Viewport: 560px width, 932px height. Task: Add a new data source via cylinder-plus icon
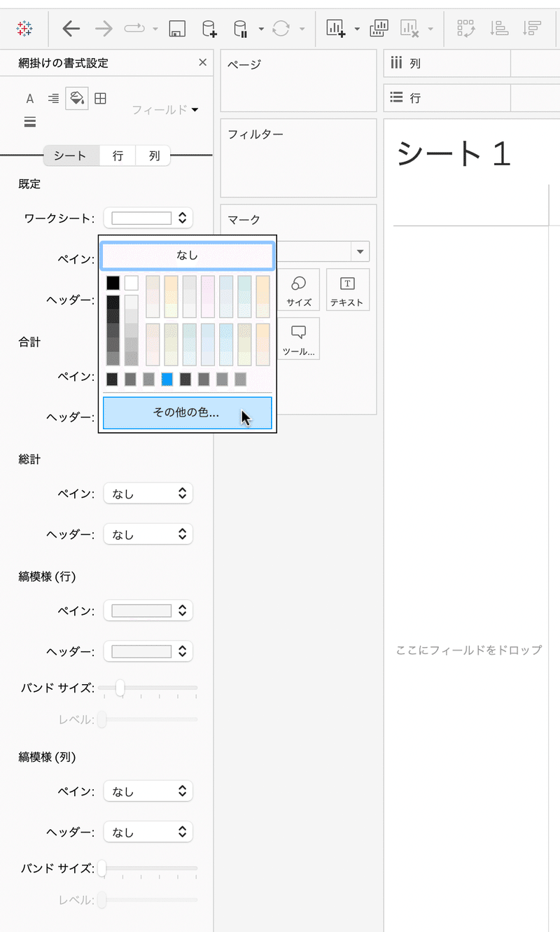(209, 28)
